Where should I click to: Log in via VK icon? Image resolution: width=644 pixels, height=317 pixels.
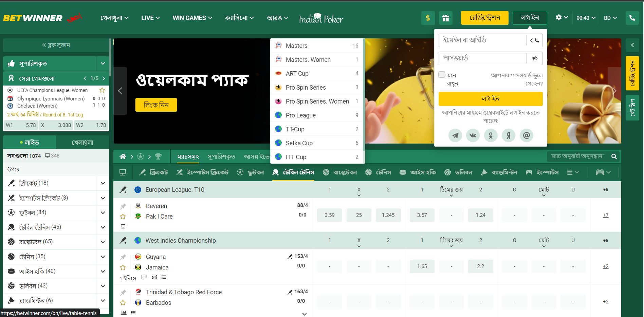click(473, 135)
